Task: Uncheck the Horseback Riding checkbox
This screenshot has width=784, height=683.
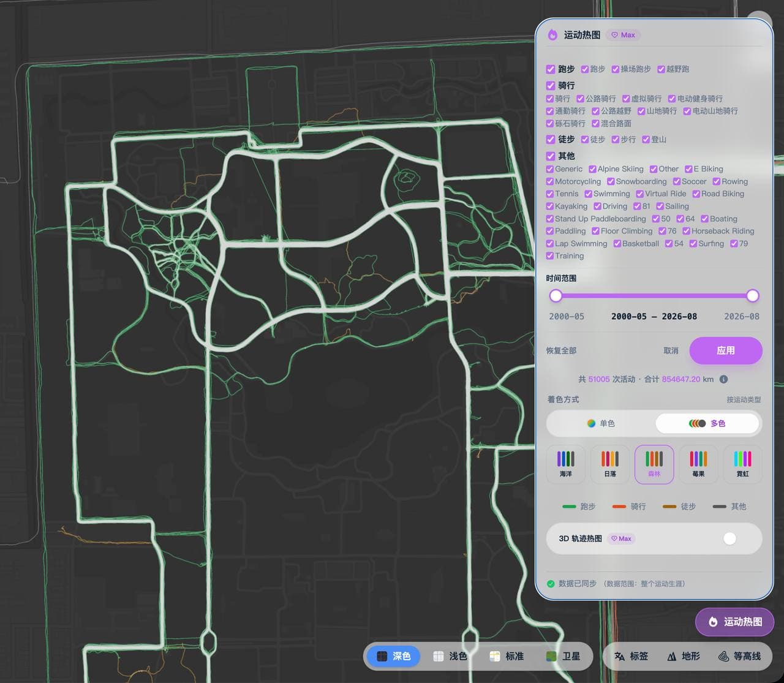Action: pos(686,231)
